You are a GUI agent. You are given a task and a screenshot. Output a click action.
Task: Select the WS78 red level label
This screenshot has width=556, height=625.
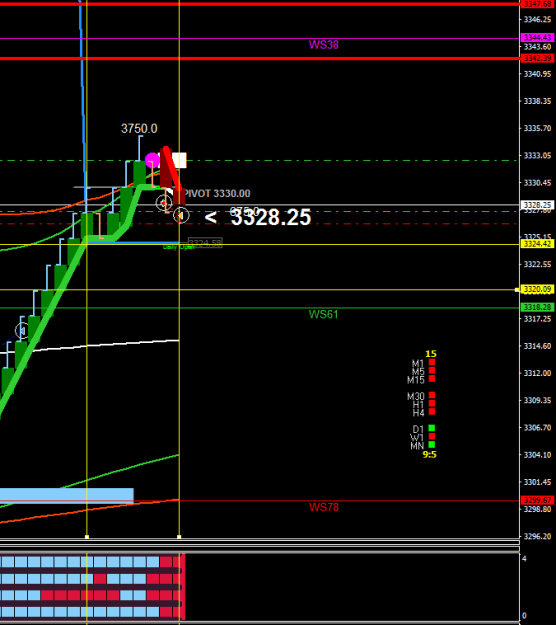324,507
